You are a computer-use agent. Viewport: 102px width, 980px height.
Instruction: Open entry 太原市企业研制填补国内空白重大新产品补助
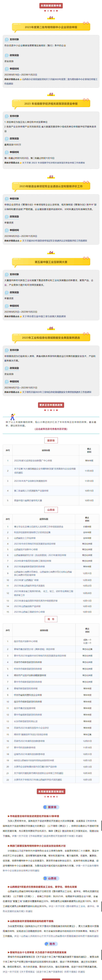point(35,767)
